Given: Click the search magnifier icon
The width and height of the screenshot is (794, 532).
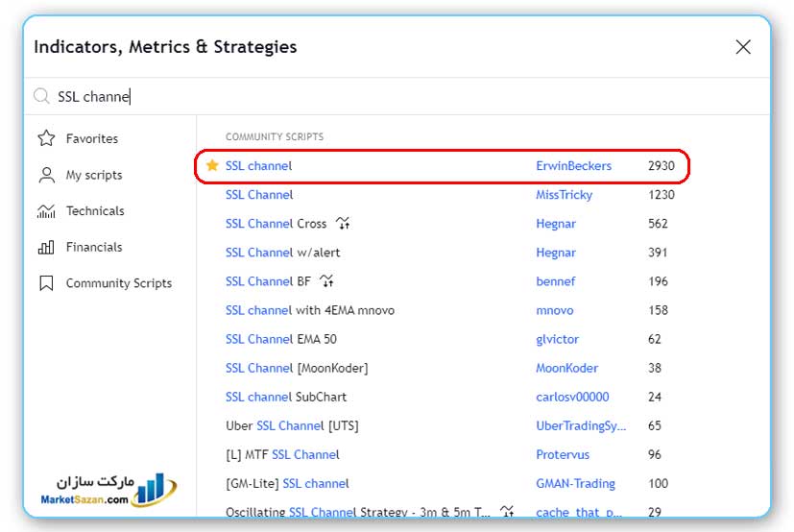Looking at the screenshot, I should point(41,96).
